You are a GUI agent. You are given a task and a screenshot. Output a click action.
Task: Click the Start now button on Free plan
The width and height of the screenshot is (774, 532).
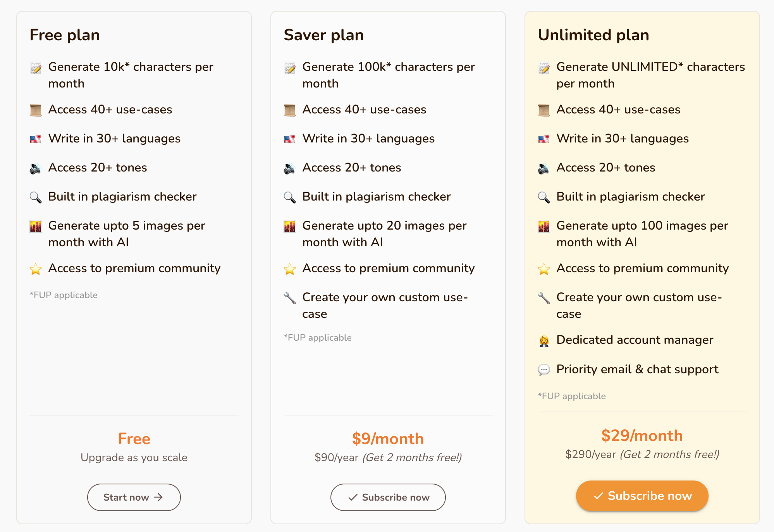[134, 497]
